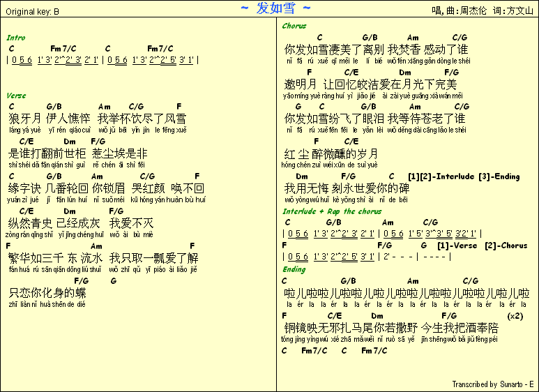Click the lyricist name 方文山
539x392 pixels.
coord(519,10)
